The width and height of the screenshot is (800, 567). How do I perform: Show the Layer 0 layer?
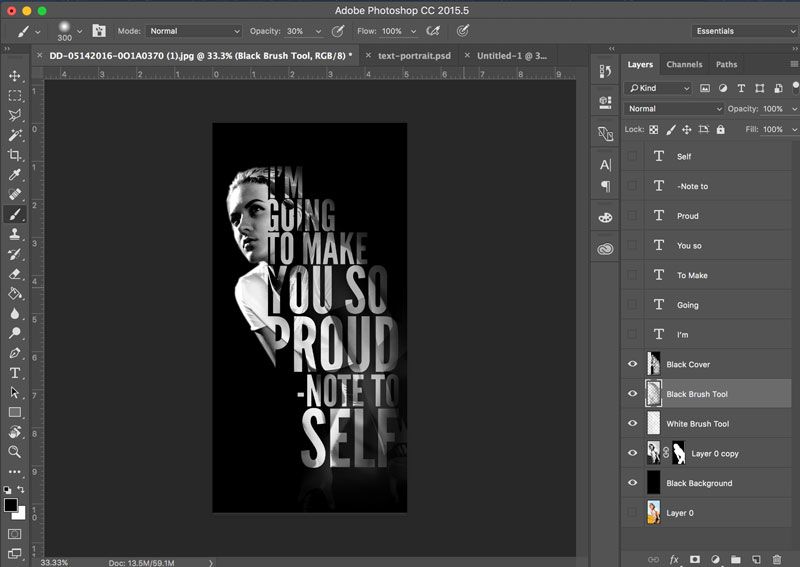click(x=632, y=513)
